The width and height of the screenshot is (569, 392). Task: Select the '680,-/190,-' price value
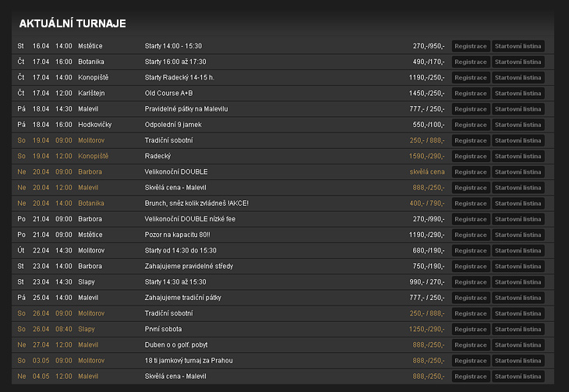pos(428,250)
